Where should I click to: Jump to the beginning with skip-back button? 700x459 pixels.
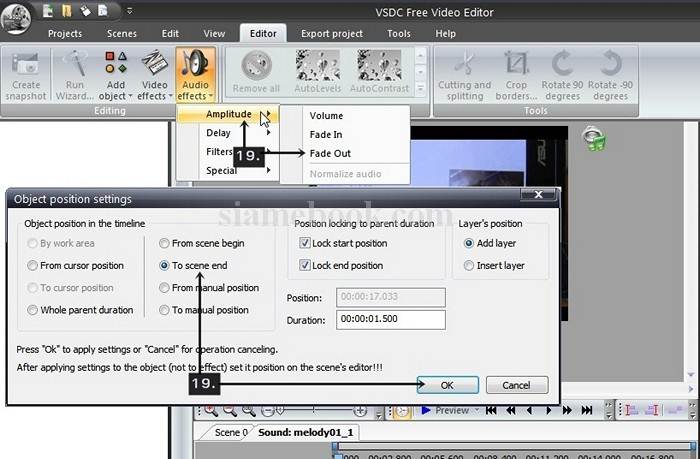(491, 410)
